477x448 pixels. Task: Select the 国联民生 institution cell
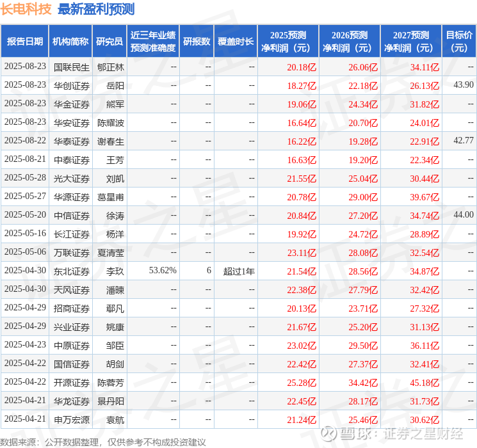(x=72, y=67)
